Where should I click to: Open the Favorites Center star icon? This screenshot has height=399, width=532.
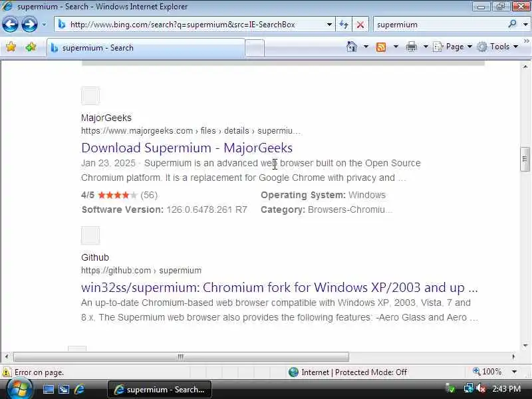pos(11,47)
